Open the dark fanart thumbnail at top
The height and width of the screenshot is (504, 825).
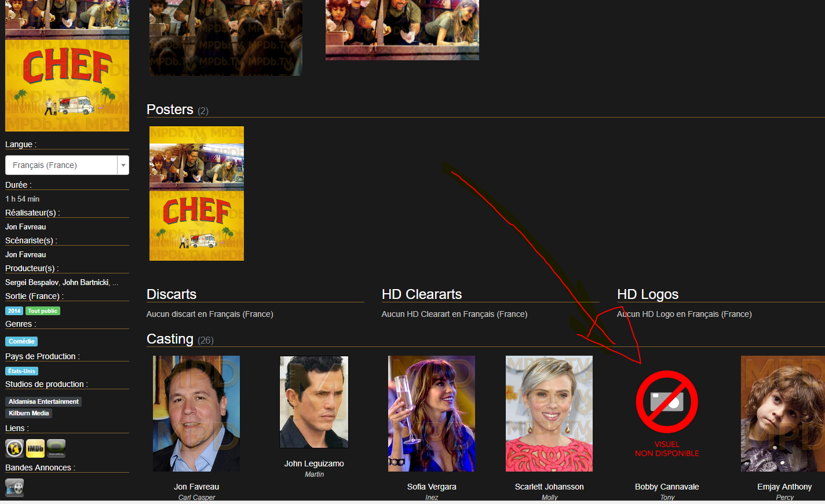pos(226,38)
